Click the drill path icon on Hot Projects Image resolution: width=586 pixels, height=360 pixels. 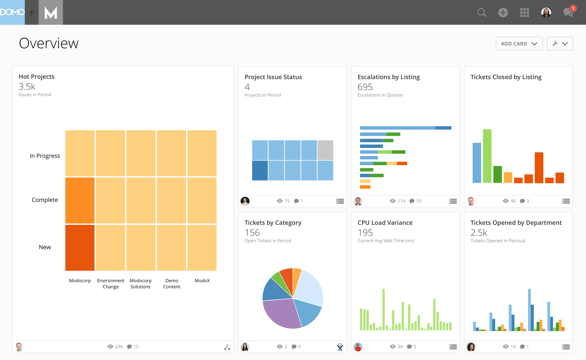[x=227, y=347]
